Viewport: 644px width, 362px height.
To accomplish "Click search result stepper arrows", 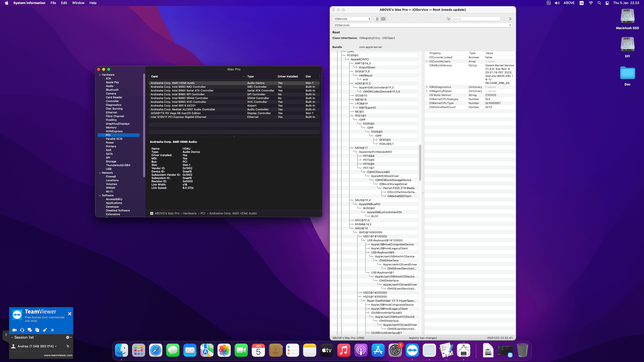I will tap(504, 19).
